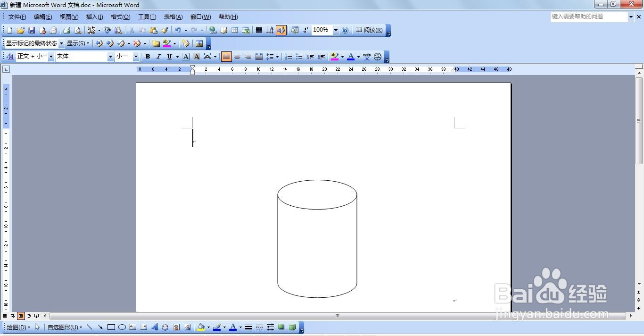Open the 插入(I) menu
The width and height of the screenshot is (644, 336).
click(x=94, y=17)
